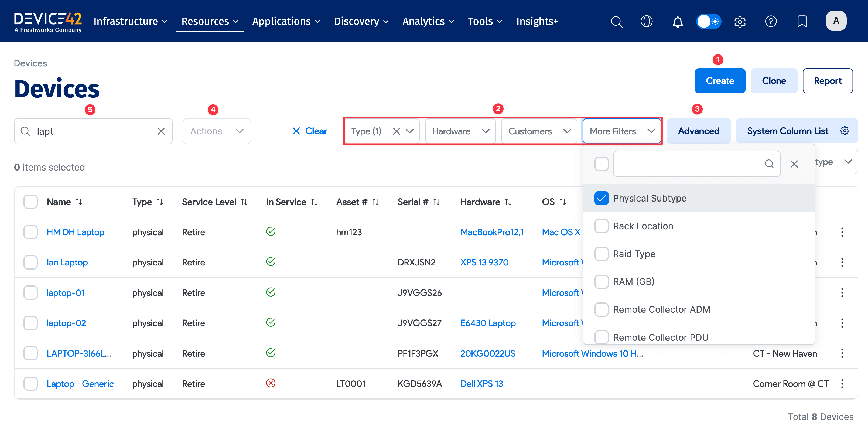Image resolution: width=868 pixels, height=443 pixels.
Task: Sort devices by the Name column arrows
Action: (79, 202)
